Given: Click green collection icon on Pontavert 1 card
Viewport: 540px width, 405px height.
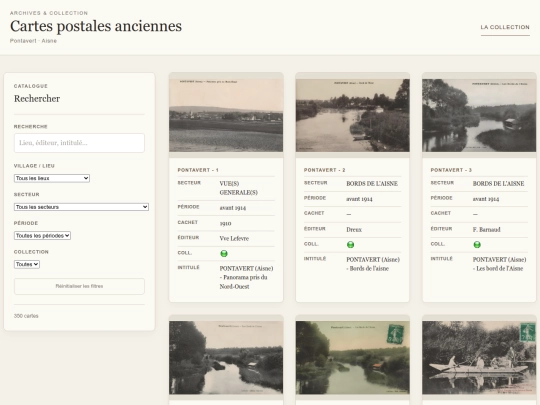Looking at the screenshot, I should (224, 253).
